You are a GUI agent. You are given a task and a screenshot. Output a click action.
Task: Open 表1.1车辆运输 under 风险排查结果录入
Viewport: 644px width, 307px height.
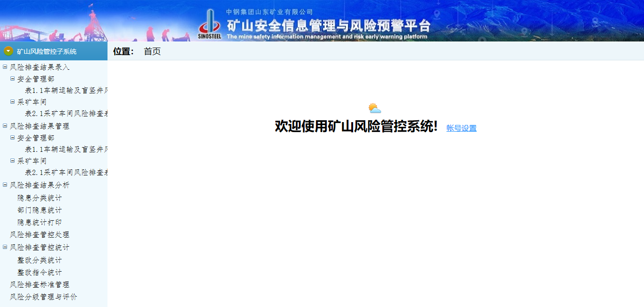(66, 90)
